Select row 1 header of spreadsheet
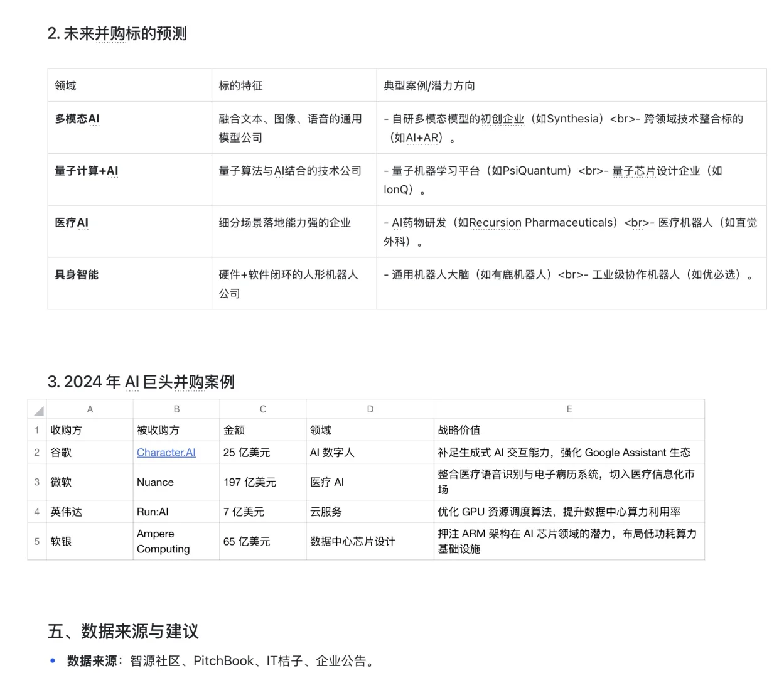784x678 pixels. [x=37, y=430]
